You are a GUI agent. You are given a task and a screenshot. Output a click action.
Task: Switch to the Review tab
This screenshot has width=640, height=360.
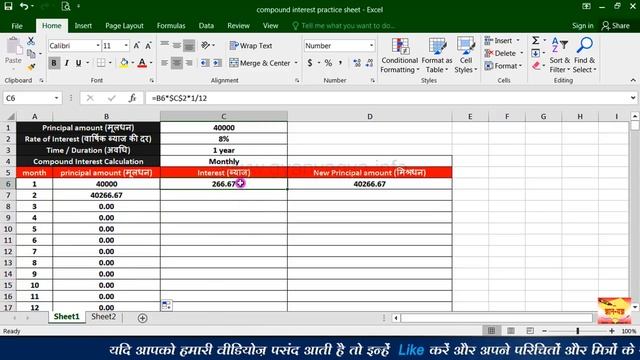click(x=238, y=26)
